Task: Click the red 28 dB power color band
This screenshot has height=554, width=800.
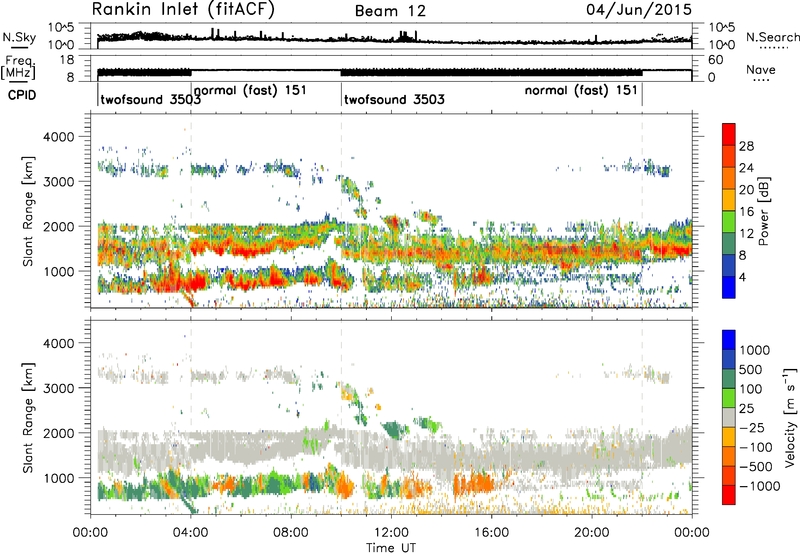Action: (729, 134)
